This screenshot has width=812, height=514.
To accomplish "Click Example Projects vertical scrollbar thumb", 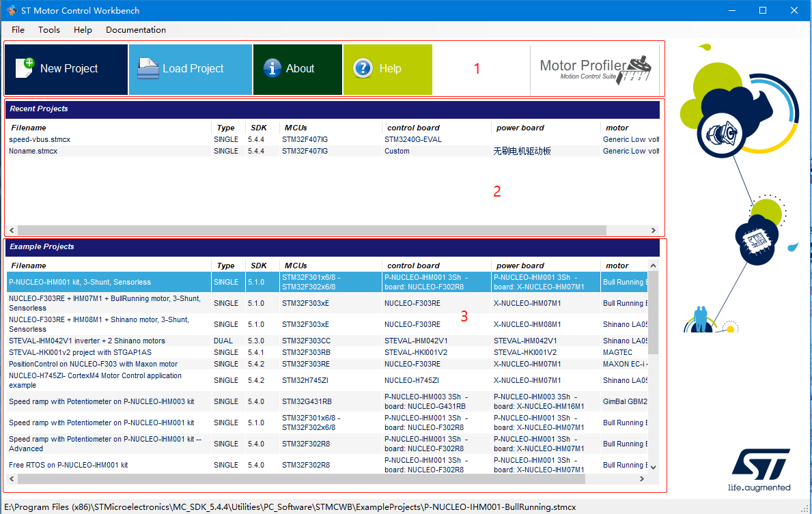I will point(653,313).
